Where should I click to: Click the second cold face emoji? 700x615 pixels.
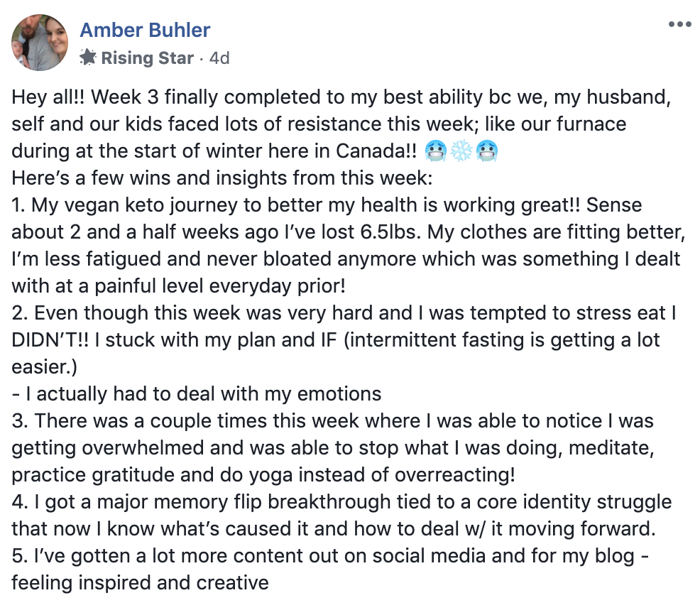click(x=487, y=151)
